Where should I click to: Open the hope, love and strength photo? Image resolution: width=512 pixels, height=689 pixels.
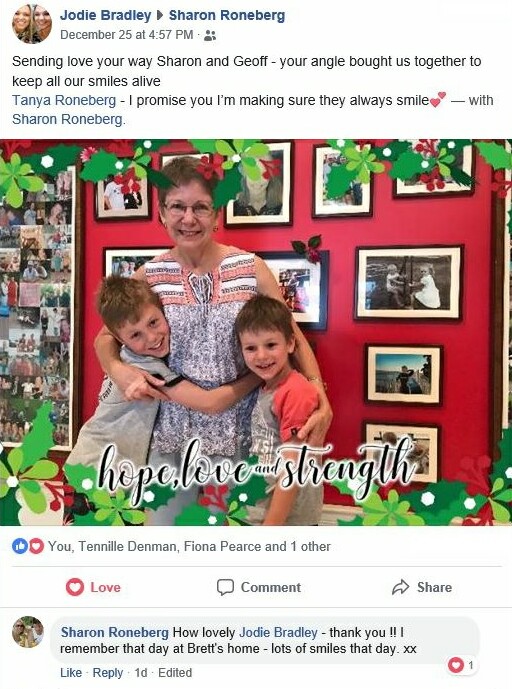256,332
